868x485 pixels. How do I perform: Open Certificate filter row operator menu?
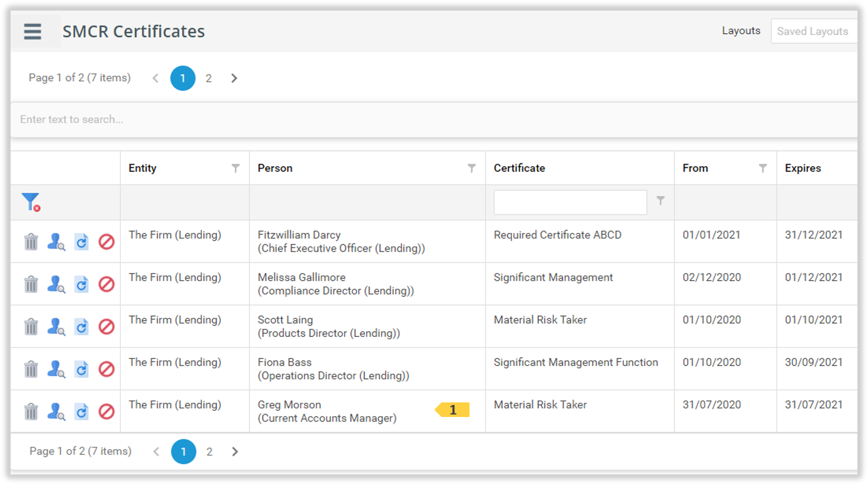tap(660, 201)
